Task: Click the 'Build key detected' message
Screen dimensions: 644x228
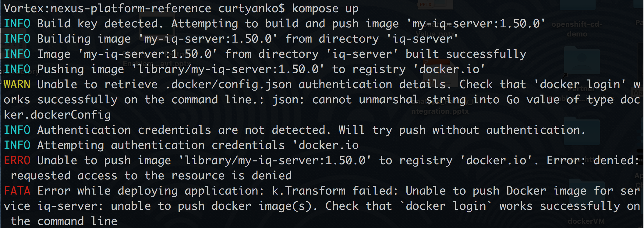Action: [100, 24]
